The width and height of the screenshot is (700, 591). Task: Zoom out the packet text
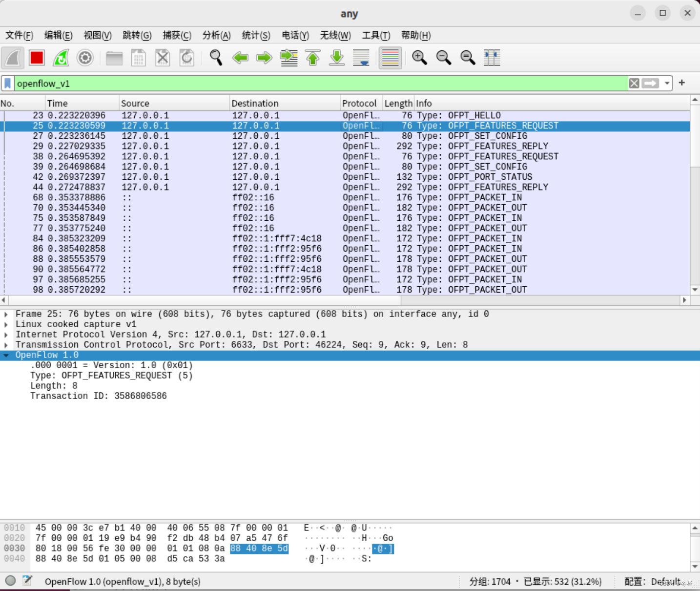[x=444, y=58]
